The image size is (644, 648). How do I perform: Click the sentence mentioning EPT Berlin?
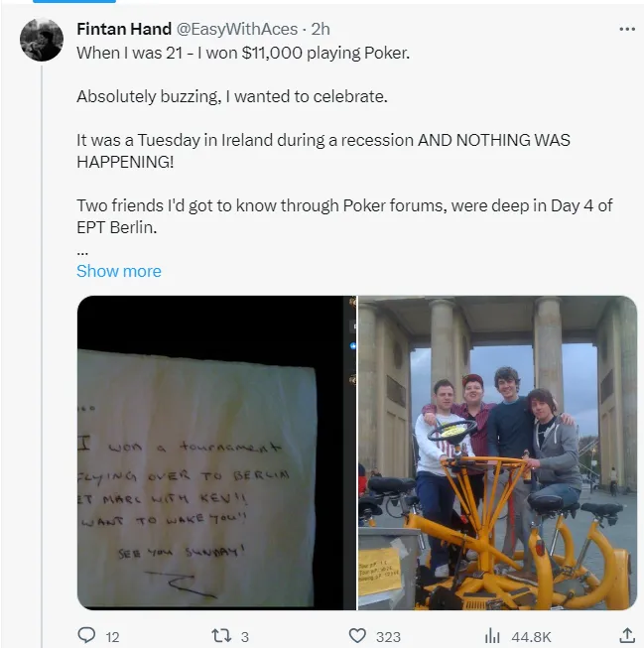[x=344, y=215]
